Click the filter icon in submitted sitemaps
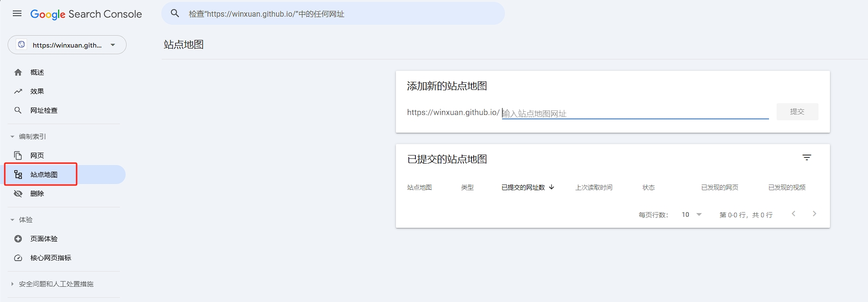 coord(807,157)
